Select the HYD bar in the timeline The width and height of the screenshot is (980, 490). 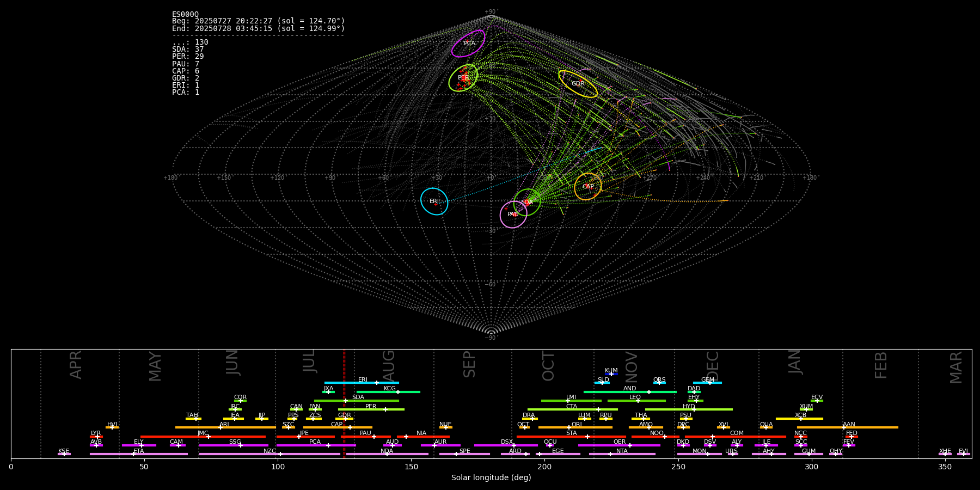[689, 409]
